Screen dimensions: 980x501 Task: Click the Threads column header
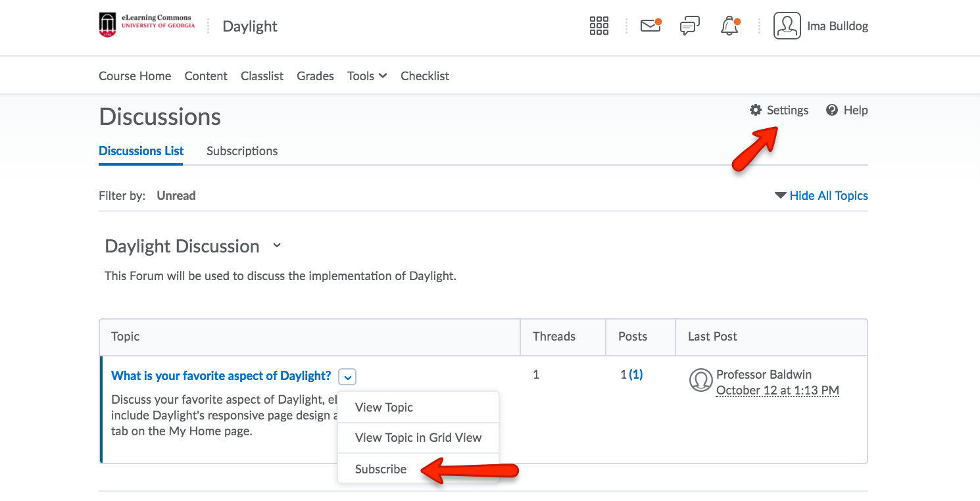[554, 337]
